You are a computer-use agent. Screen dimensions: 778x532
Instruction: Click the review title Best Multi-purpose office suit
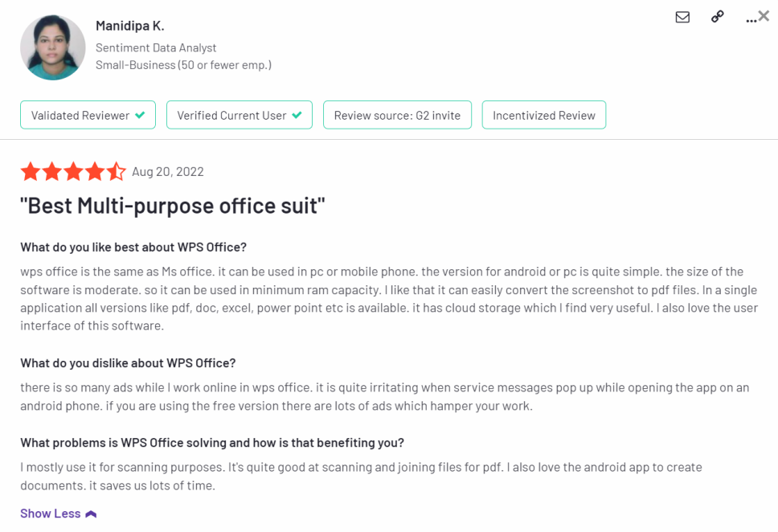[172, 206]
